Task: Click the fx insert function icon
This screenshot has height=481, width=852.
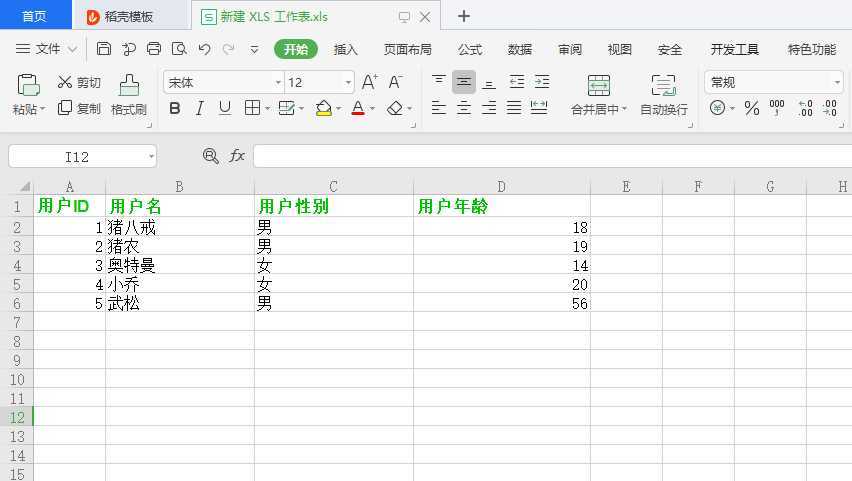Action: 236,156
